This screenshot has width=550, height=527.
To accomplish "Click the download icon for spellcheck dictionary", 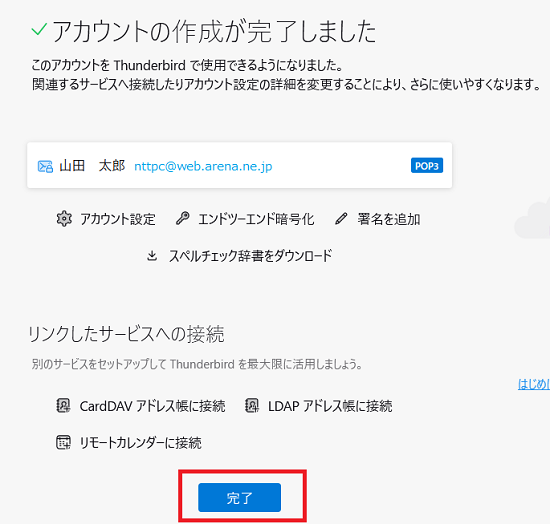I will [152, 256].
